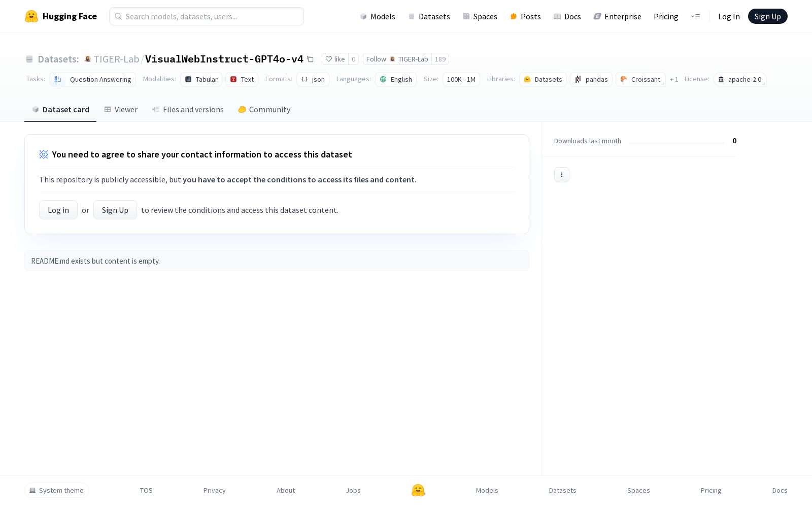Open TOS footer link

coord(146,490)
